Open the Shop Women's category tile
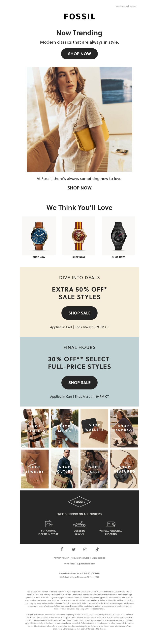The width and height of the screenshot is (159, 644). [35, 428]
